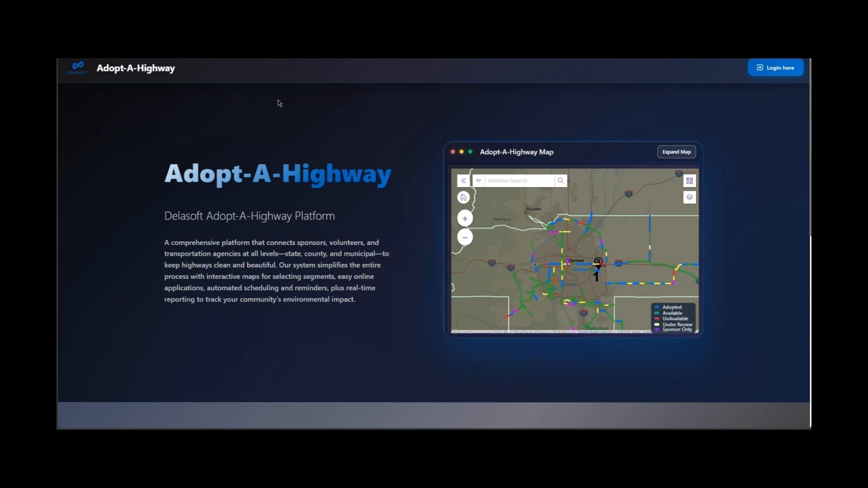Zoom out on the map

[465, 237]
